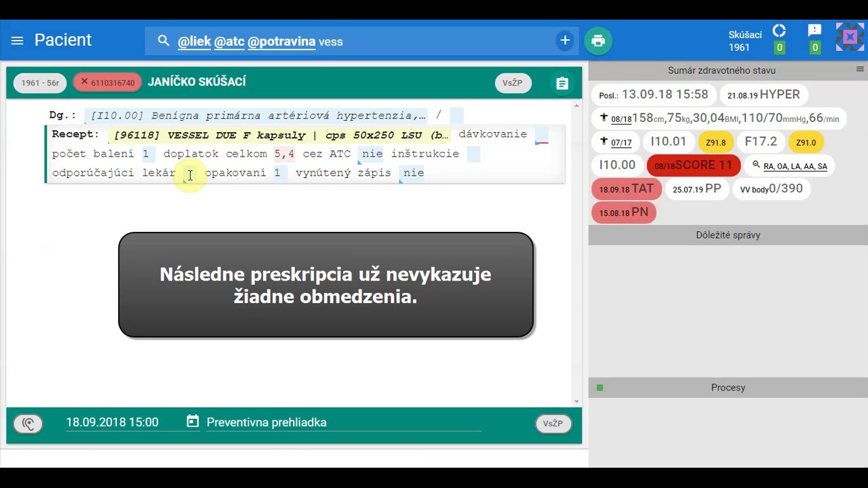Click the search field with @liek tags
Image resolution: width=868 pixels, height=488 pixels.
coord(361,41)
